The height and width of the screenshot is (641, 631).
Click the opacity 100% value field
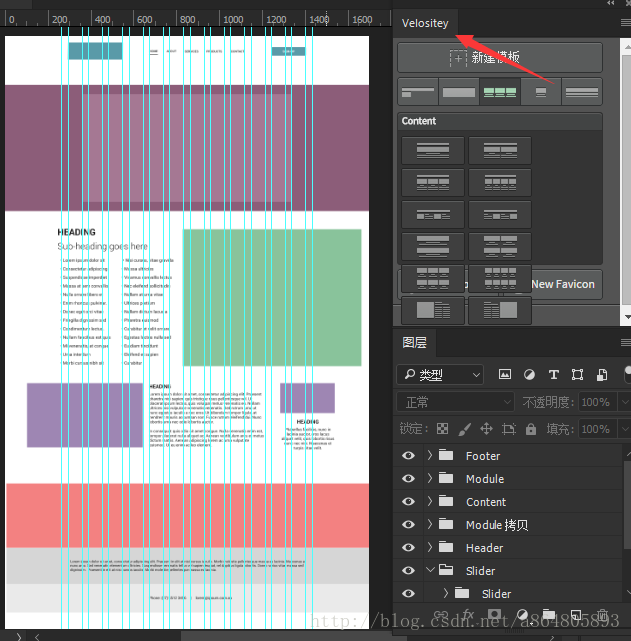pyautogui.click(x=597, y=402)
